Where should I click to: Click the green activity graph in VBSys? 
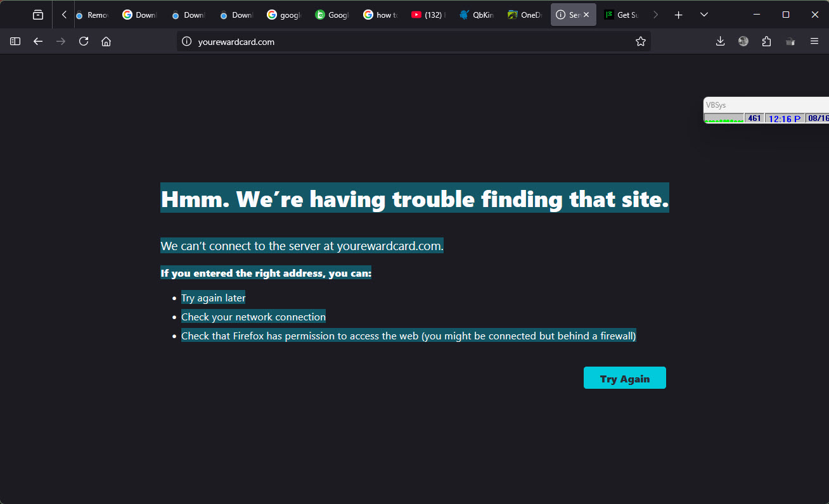coord(724,118)
